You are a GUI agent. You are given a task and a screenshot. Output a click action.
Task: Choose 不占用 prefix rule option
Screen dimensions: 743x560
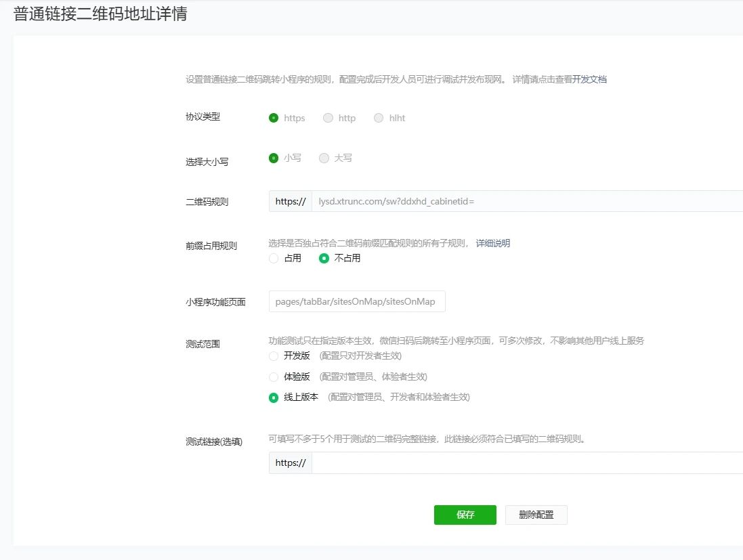[x=324, y=258]
